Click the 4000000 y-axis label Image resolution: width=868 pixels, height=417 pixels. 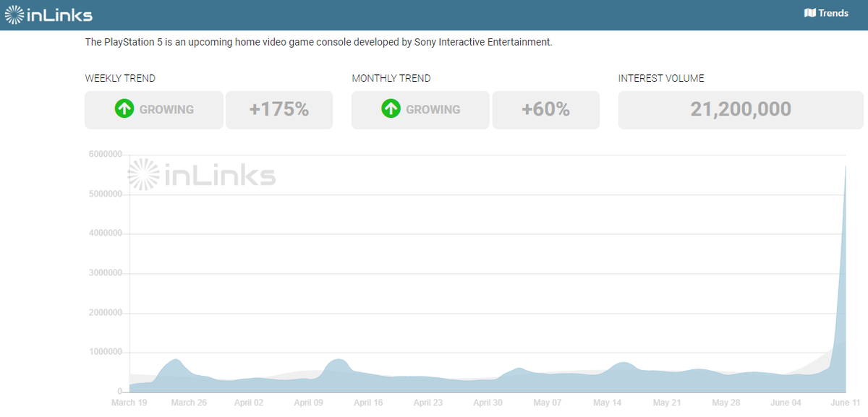[x=106, y=233]
